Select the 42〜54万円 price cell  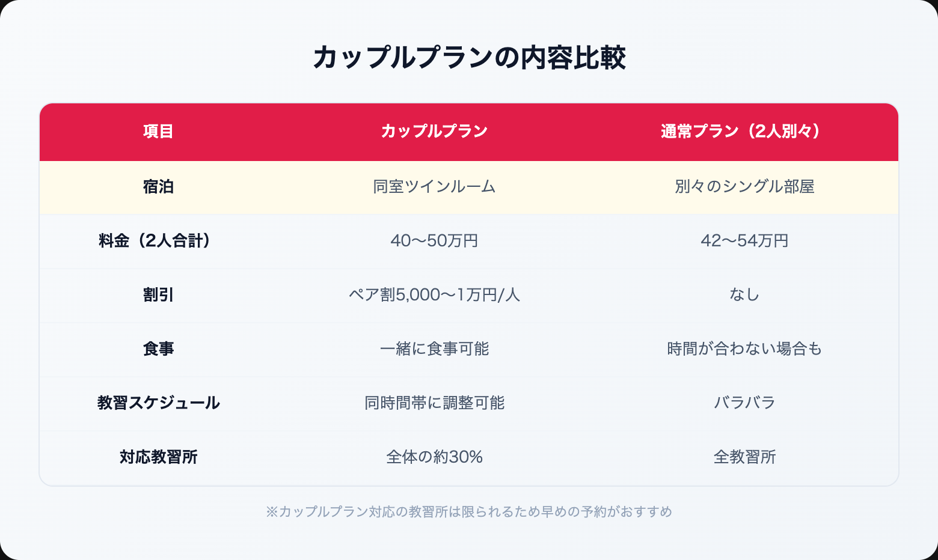coord(744,241)
